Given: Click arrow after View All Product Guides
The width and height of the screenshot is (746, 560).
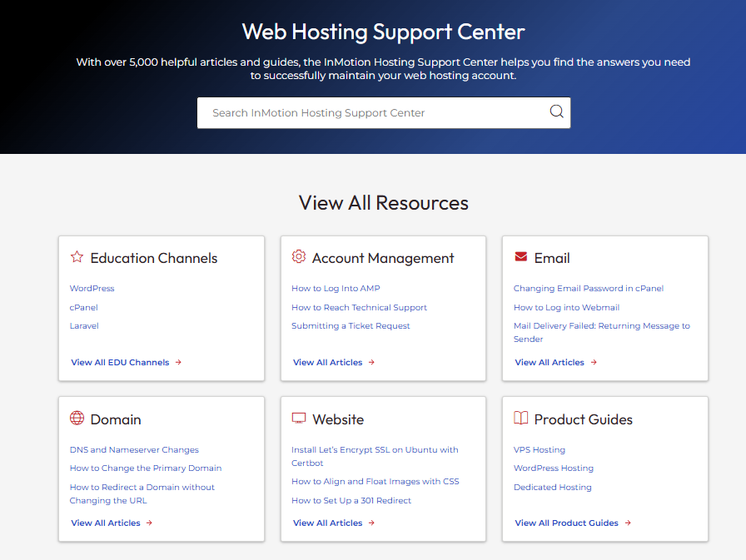Looking at the screenshot, I should pyautogui.click(x=628, y=523).
